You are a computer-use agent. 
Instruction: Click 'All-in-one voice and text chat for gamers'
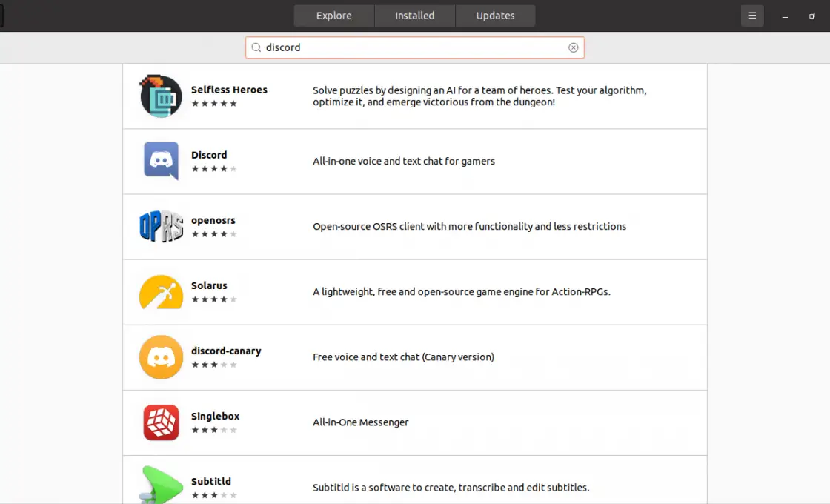point(404,161)
